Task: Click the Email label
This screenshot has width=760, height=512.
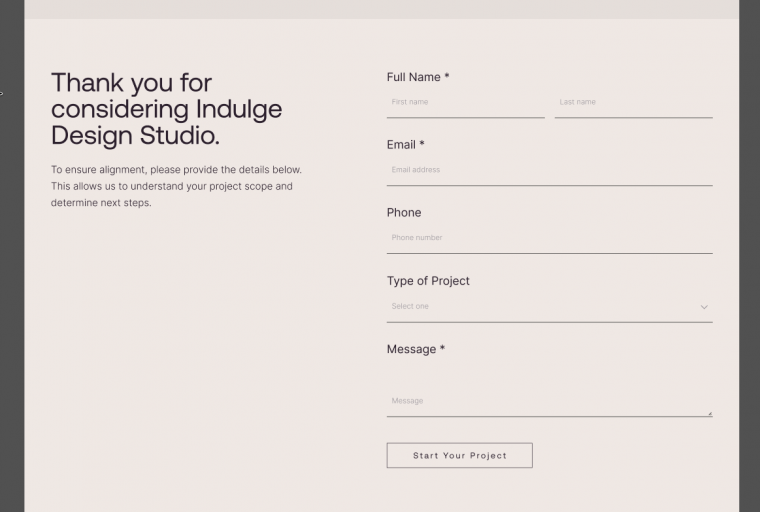Action: click(x=406, y=144)
